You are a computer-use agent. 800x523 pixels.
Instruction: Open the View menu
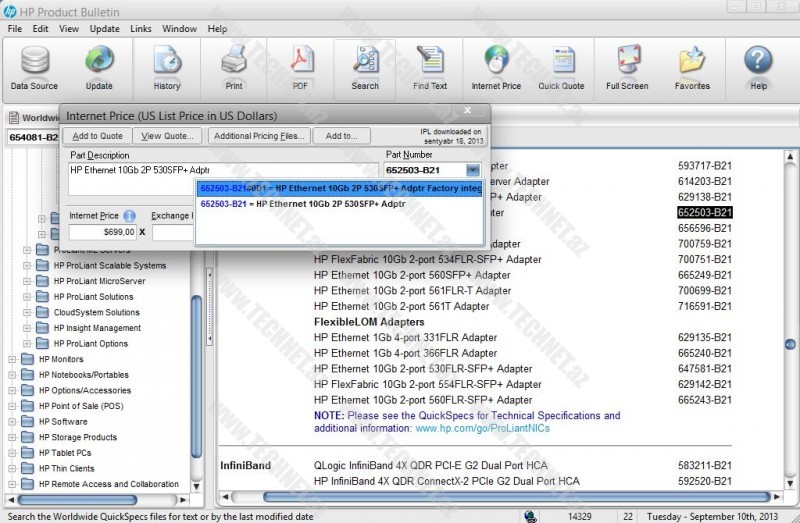tap(69, 29)
